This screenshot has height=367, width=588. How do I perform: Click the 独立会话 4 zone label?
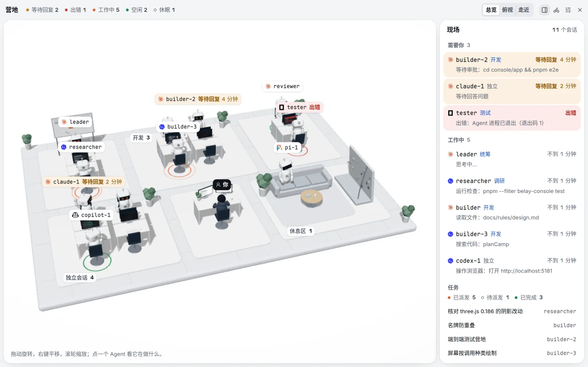[80, 278]
